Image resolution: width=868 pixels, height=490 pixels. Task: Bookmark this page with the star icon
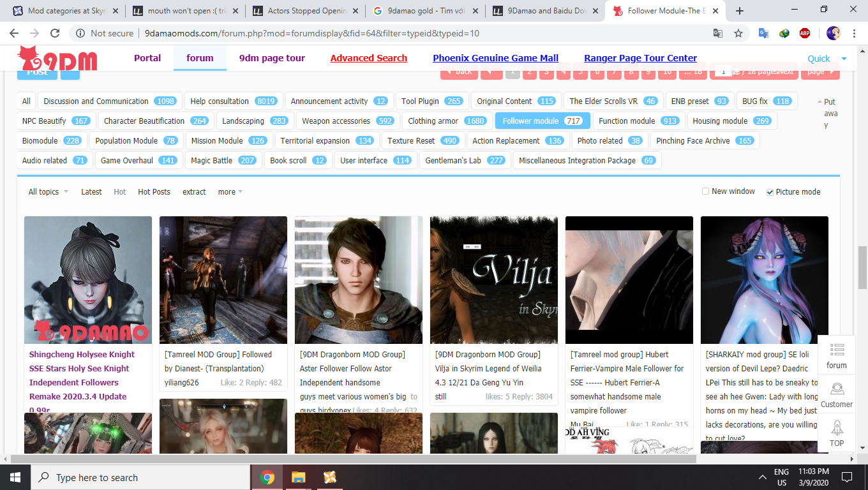click(738, 33)
